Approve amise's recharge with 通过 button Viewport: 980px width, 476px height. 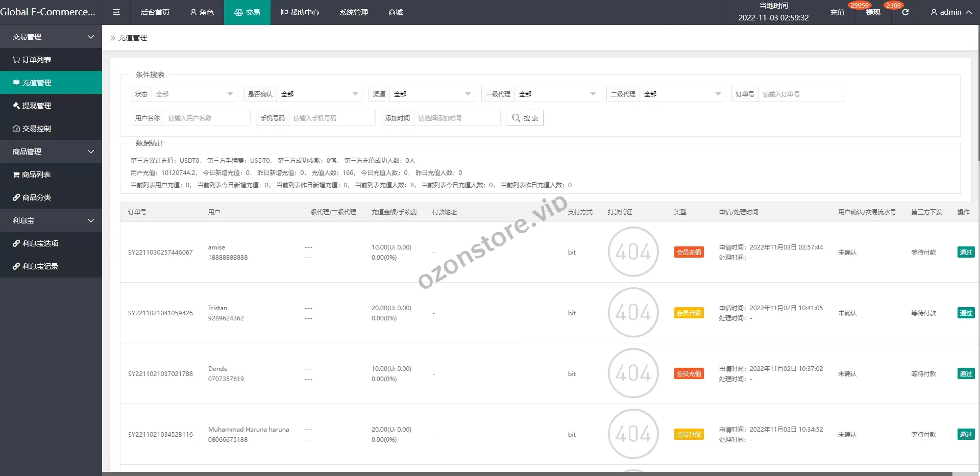pyautogui.click(x=966, y=252)
